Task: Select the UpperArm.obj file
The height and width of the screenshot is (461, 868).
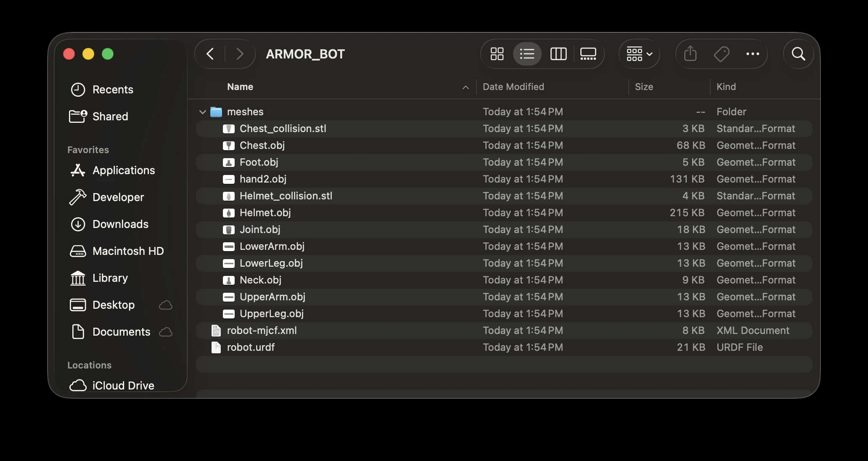Action: 504,297
